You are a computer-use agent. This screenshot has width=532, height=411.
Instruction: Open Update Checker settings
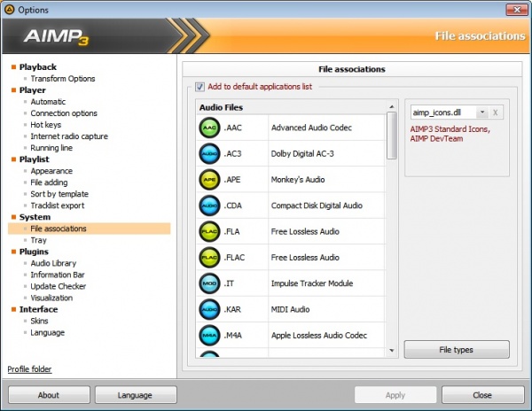(x=58, y=286)
